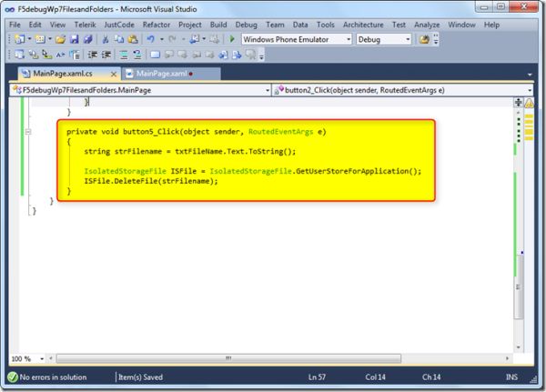546x392 pixels.
Task: Open the active documents list arrow
Action: click(x=530, y=75)
